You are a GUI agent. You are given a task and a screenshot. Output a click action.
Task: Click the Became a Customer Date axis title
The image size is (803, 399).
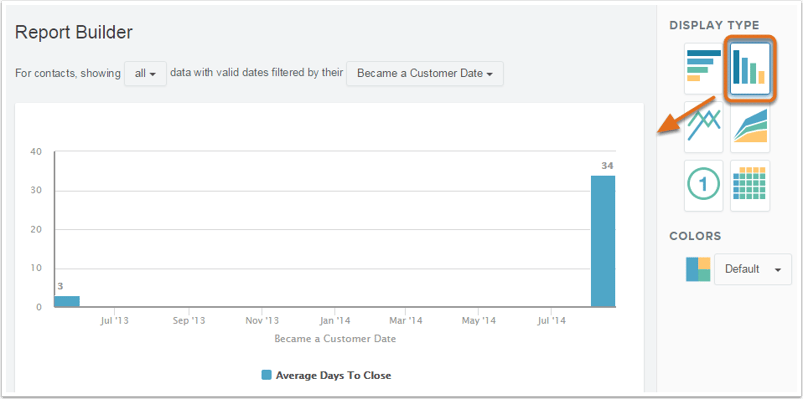pos(335,339)
